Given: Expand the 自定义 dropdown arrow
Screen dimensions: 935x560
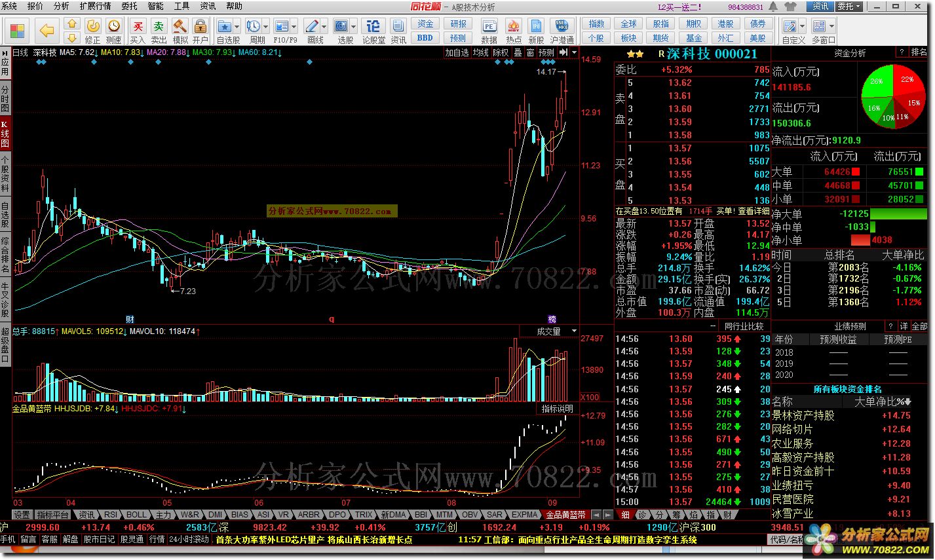Looking at the screenshot, I should [803, 27].
